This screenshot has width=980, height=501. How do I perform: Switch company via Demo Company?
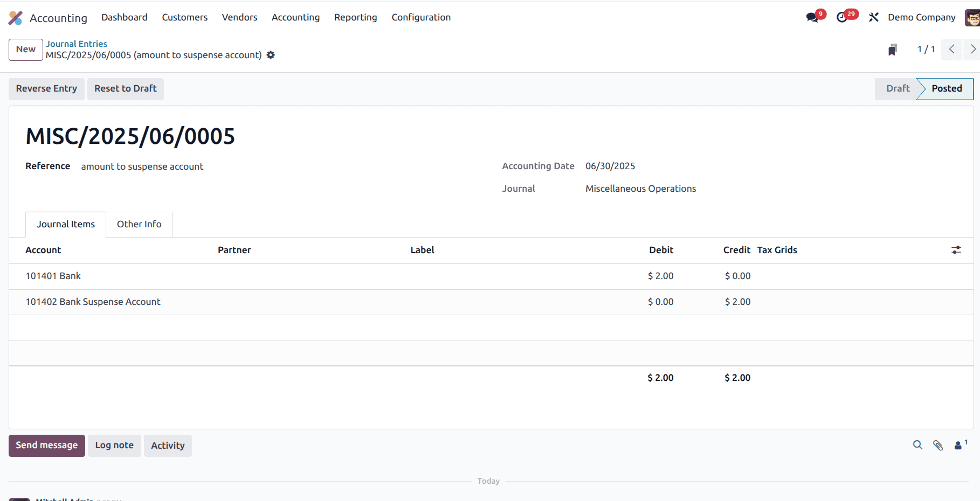[x=922, y=17]
